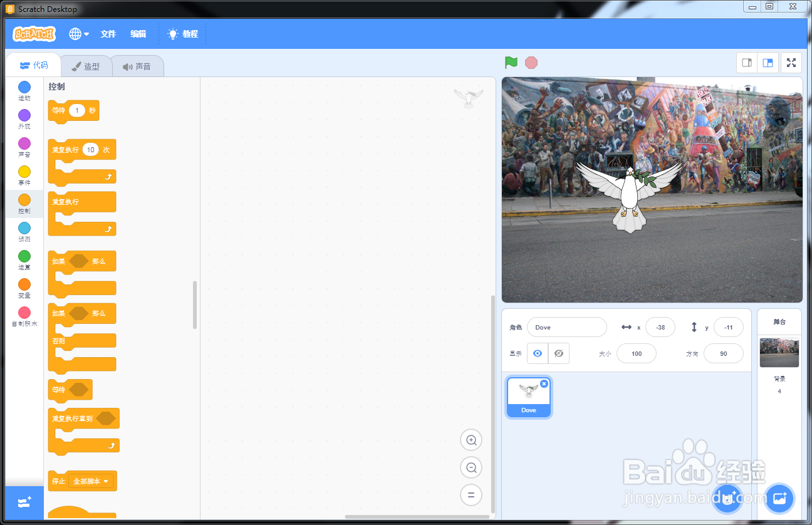The width and height of the screenshot is (812, 525).
Task: Switch to small stage layout
Action: click(747, 63)
